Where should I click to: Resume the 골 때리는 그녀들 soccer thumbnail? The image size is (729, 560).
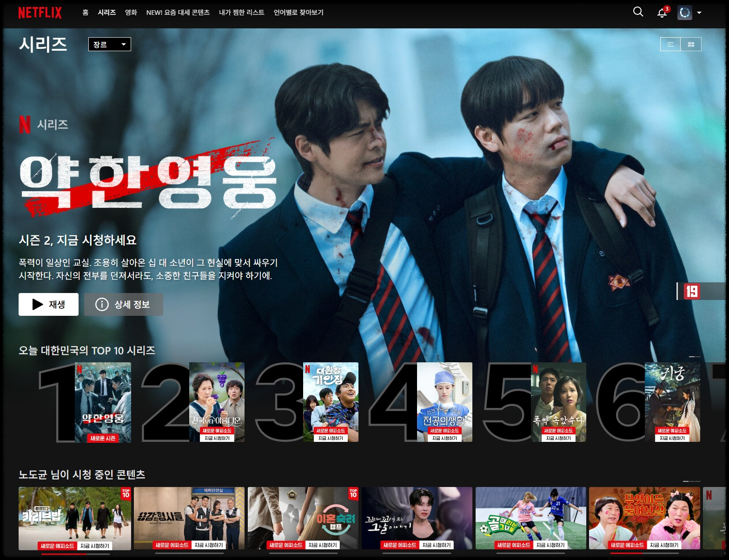point(531,518)
